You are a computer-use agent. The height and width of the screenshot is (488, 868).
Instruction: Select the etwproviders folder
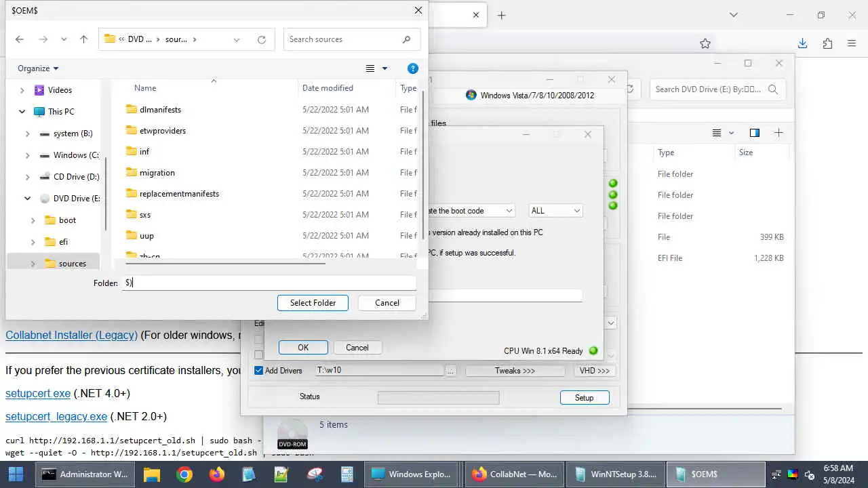[163, 131]
